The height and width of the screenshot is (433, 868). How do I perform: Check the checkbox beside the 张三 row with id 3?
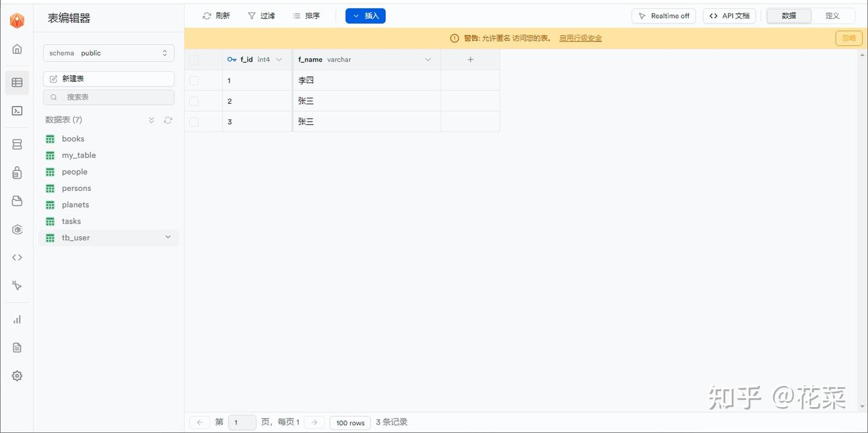coord(193,121)
